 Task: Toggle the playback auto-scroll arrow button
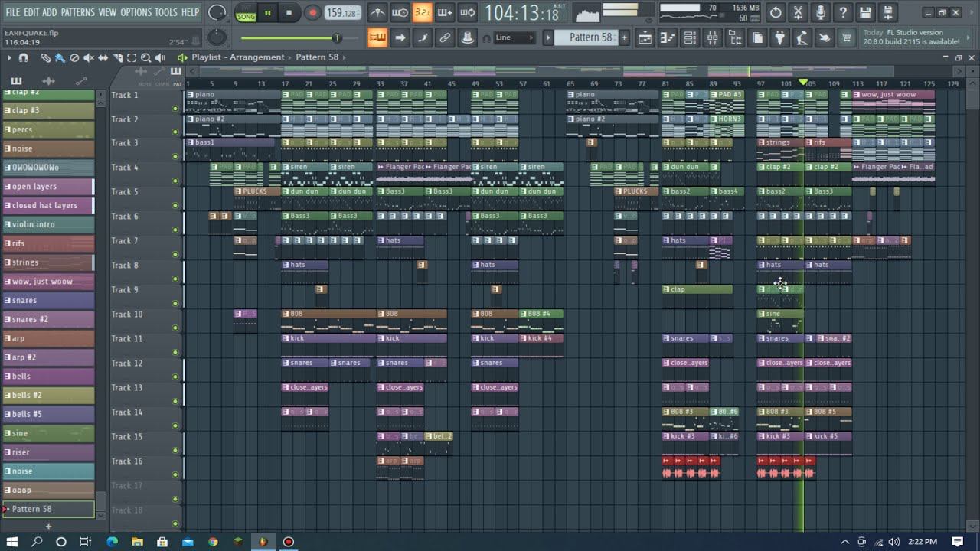400,37
